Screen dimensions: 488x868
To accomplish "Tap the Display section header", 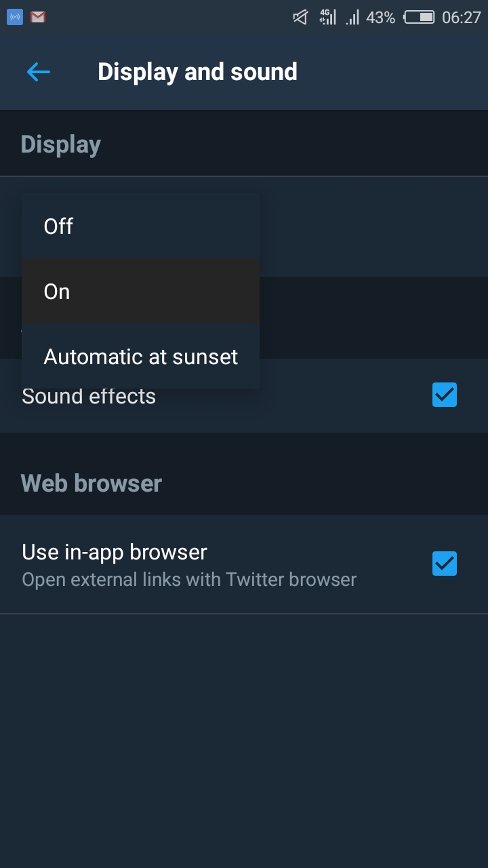I will [61, 144].
